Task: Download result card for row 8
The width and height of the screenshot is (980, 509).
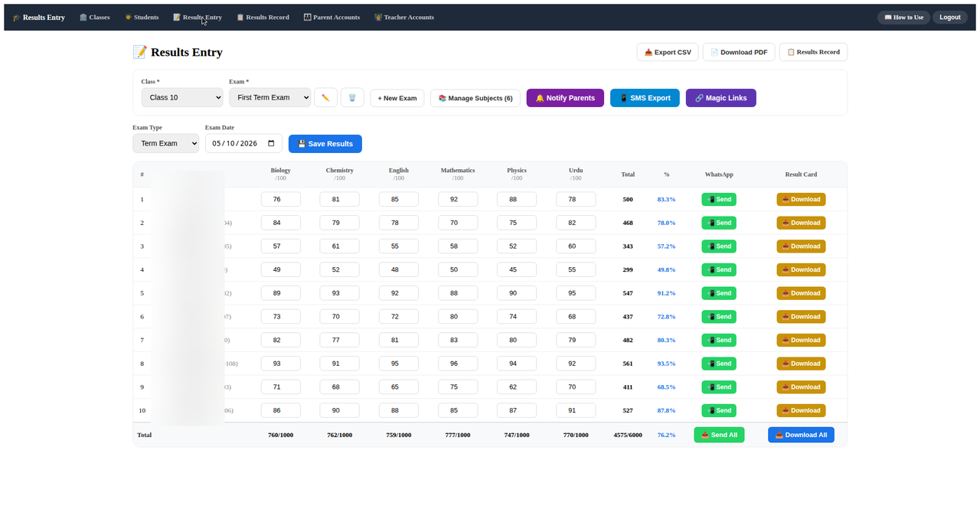Action: point(801,364)
